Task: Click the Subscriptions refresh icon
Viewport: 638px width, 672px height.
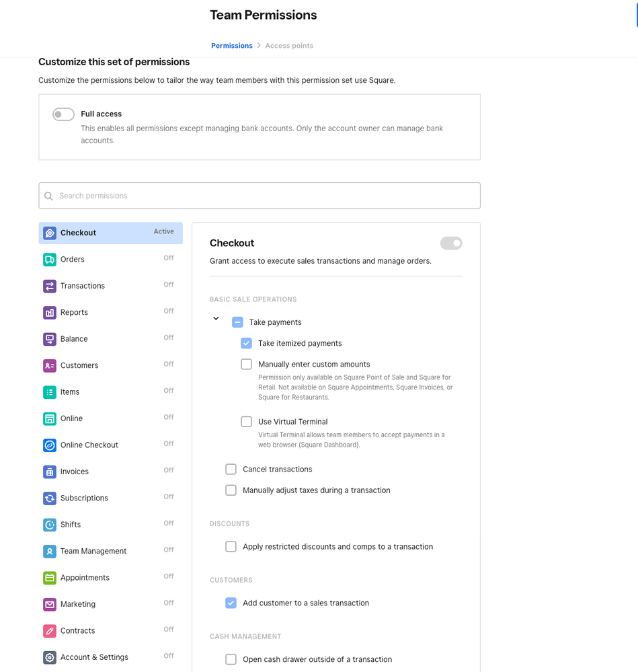Action: (x=49, y=498)
